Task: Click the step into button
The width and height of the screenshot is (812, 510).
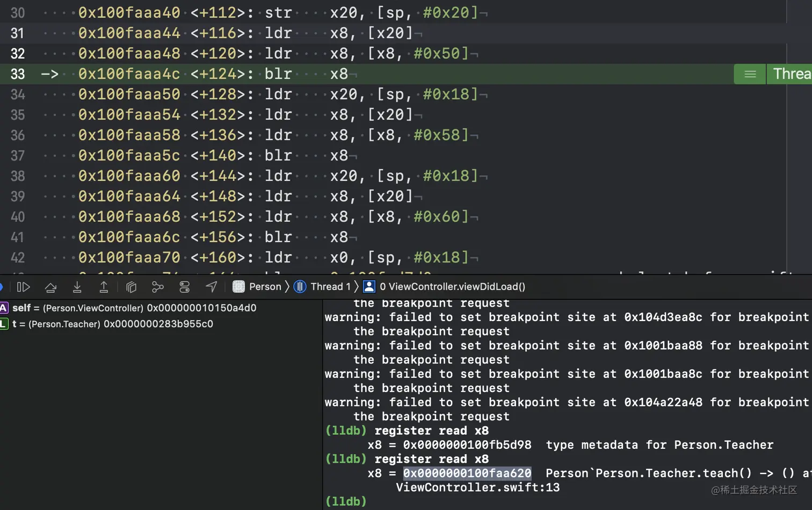Action: coord(77,287)
